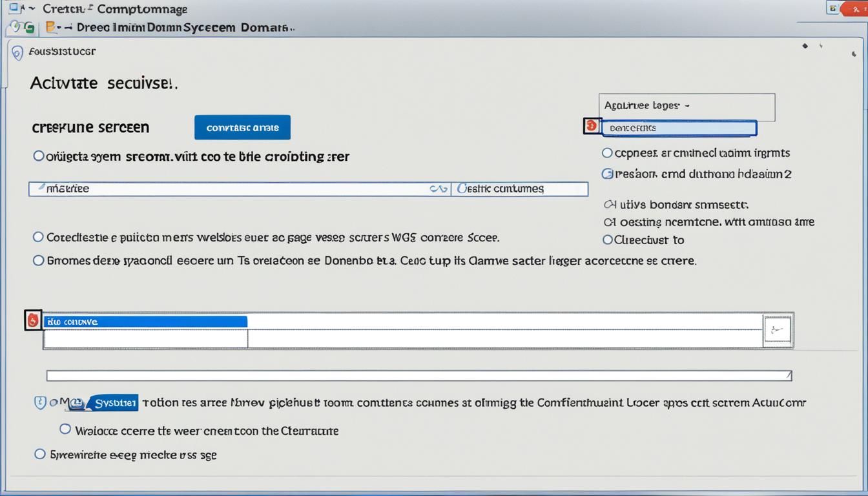Click the red badge icon next to the highlighted list item
This screenshot has width=868, height=496.
(x=591, y=127)
